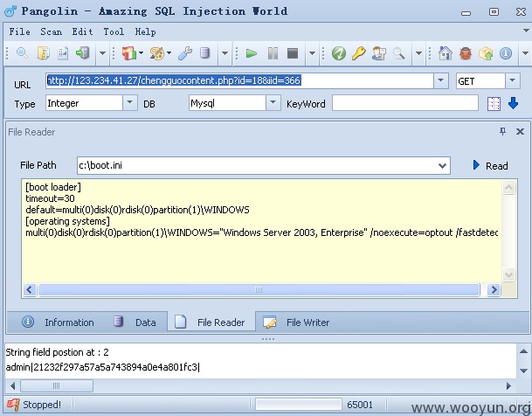The height and width of the screenshot is (416, 532).
Task: Open overflow arrow after stop button
Action: click(312, 53)
